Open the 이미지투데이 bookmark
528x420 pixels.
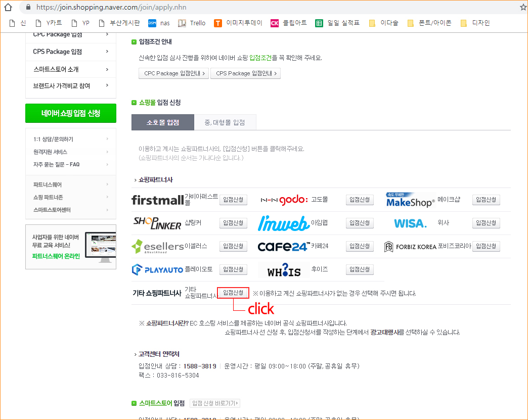[238, 23]
